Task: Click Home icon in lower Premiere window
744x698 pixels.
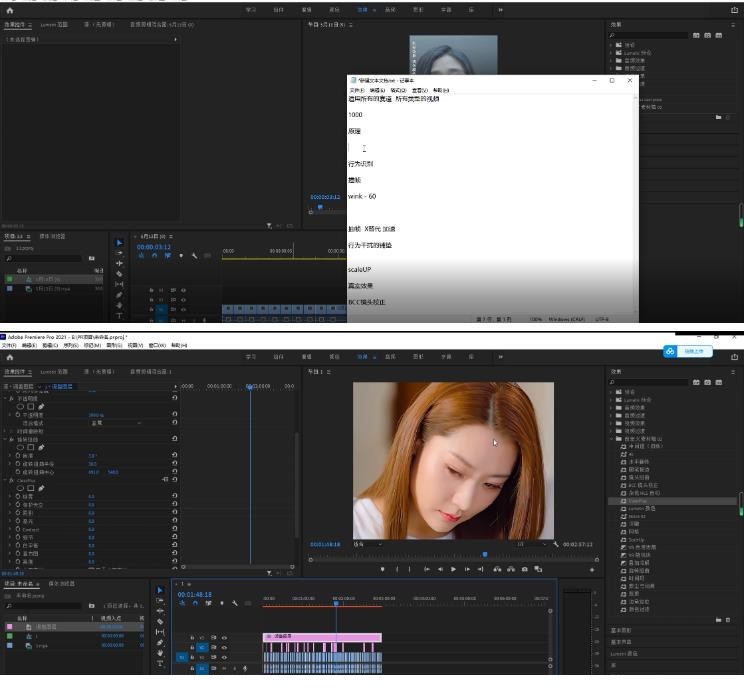Action: click(9, 357)
